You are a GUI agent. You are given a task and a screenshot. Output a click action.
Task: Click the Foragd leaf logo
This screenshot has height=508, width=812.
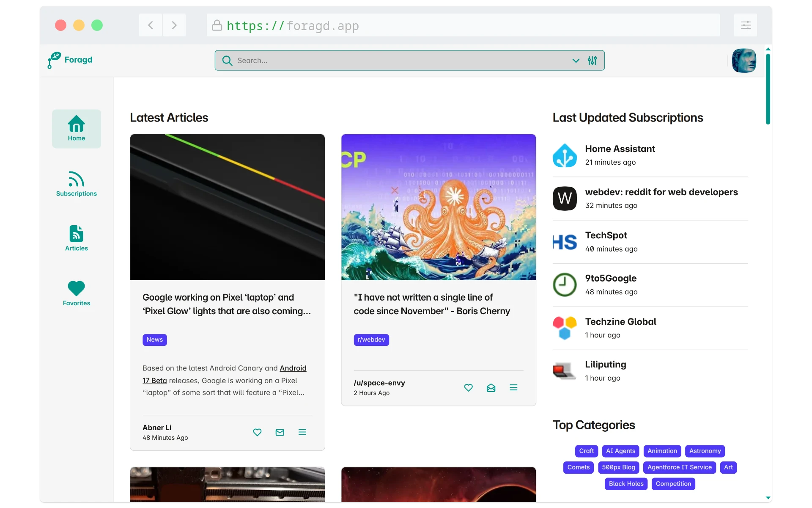(54, 60)
